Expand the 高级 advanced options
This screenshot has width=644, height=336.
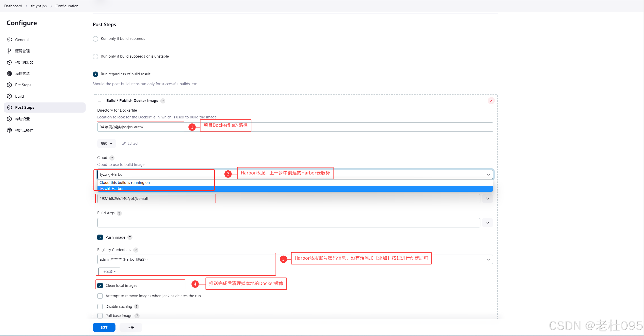[x=106, y=144]
